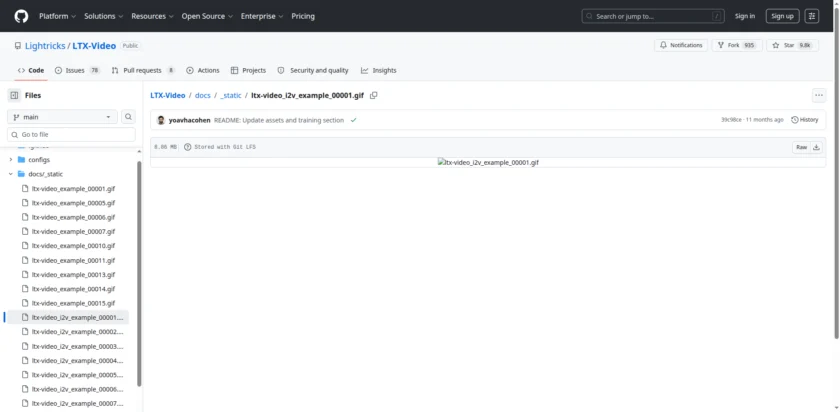Star the repository
840x412 pixels.
[792, 46]
